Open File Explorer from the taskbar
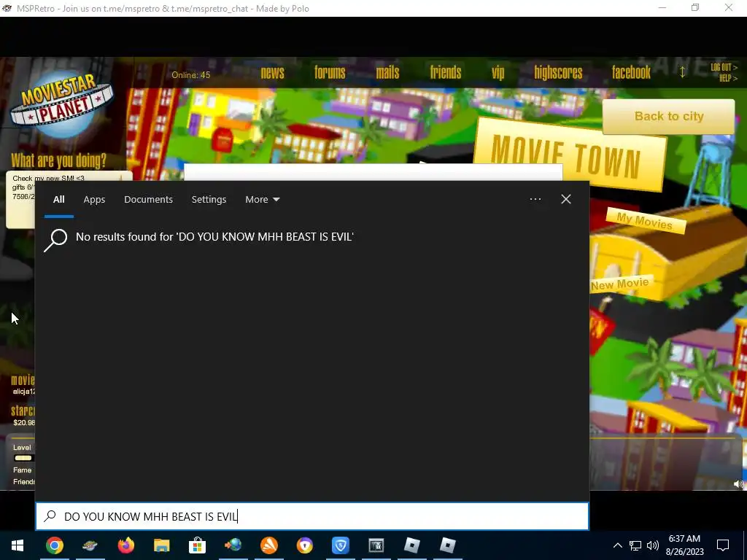Viewport: 747px width, 560px height. pos(161,545)
